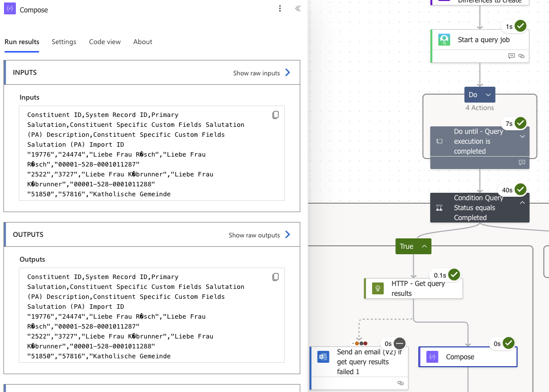Click the green success badge on Start a query job

(x=519, y=26)
